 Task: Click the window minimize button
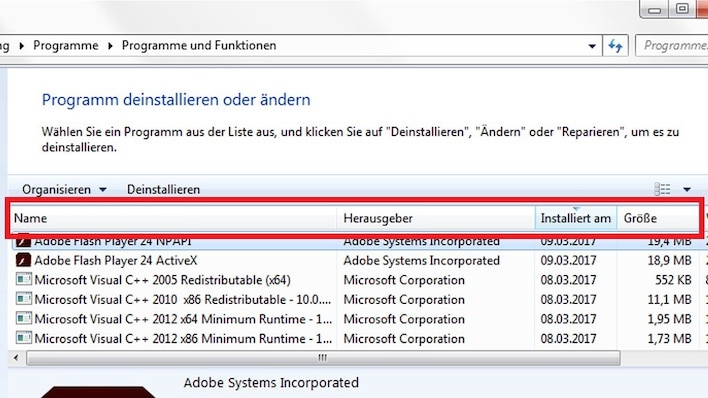tap(654, 9)
